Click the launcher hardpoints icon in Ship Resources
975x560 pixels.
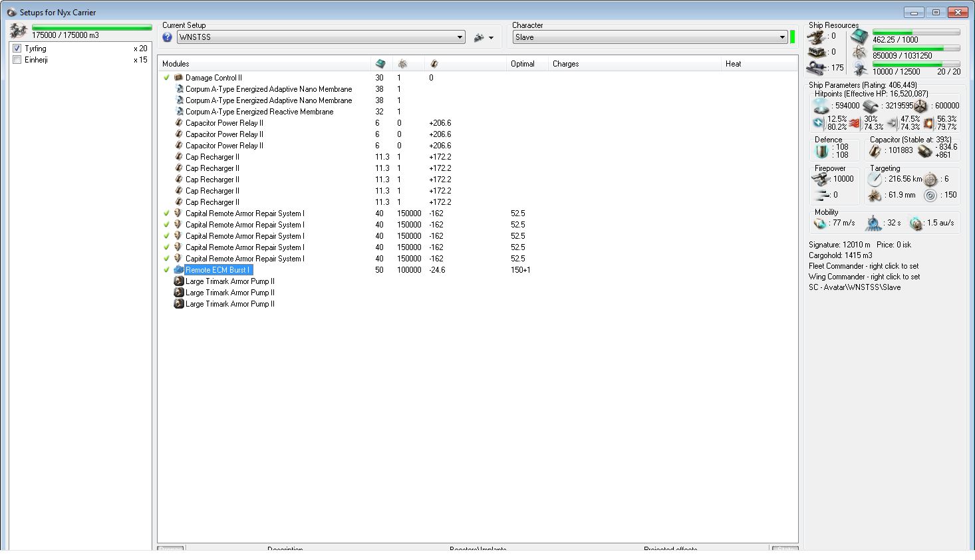pyautogui.click(x=816, y=52)
